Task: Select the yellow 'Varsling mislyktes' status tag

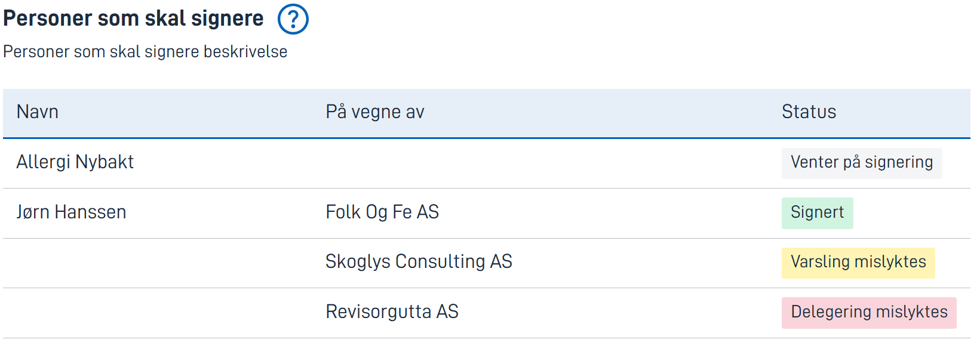Action: [858, 263]
